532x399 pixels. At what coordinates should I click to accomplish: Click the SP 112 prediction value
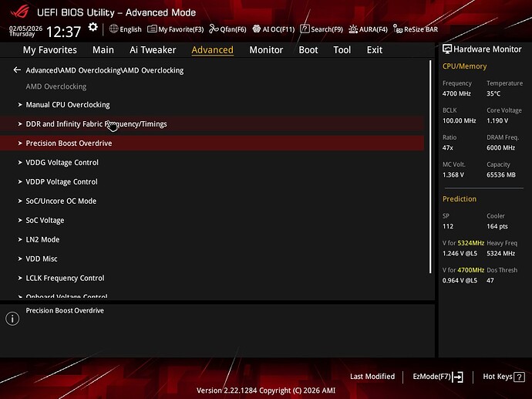pos(447,226)
